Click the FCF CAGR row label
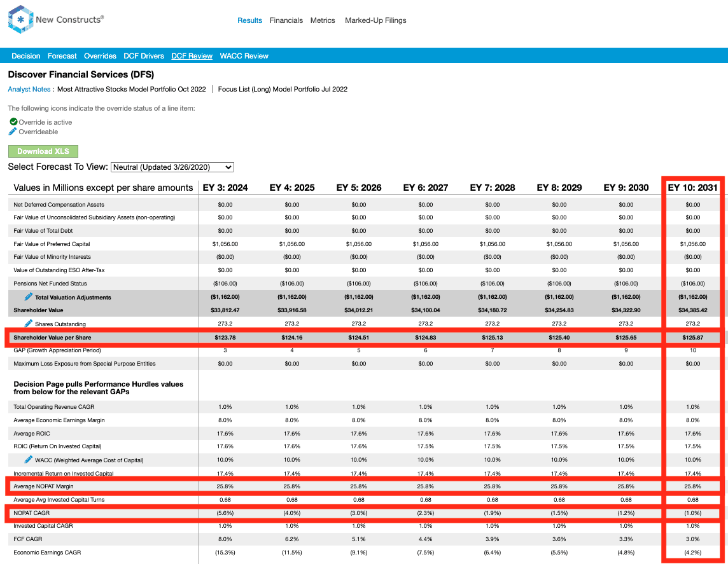Screen dimensions: 728x564 [x=28, y=539]
